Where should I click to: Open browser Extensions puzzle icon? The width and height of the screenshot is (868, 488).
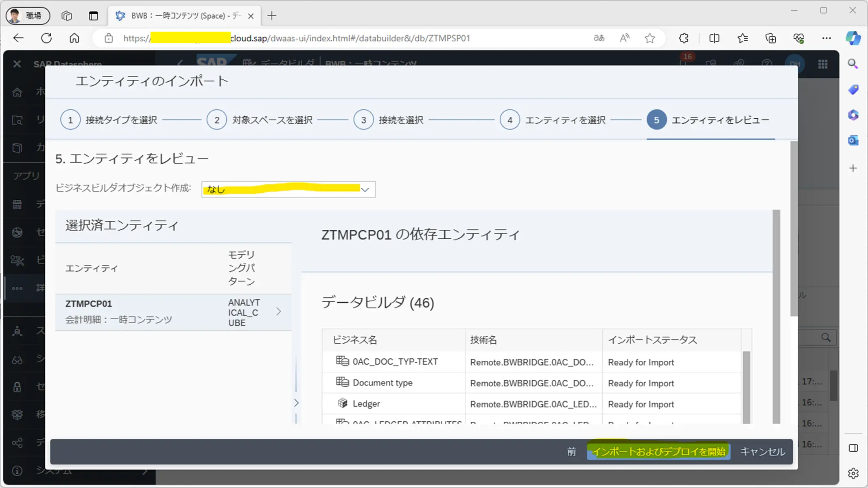[x=684, y=38]
